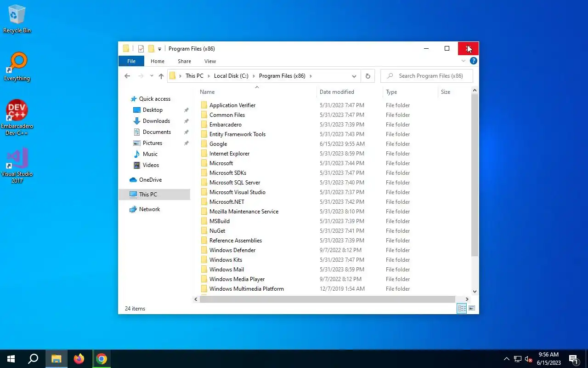
Task: Launch the Everything search desktop shortcut
Action: pyautogui.click(x=17, y=67)
